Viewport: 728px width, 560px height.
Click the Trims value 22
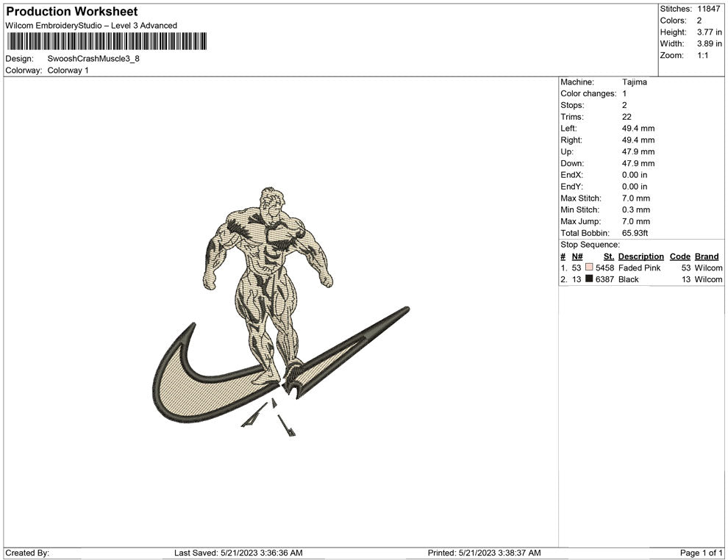(x=627, y=116)
